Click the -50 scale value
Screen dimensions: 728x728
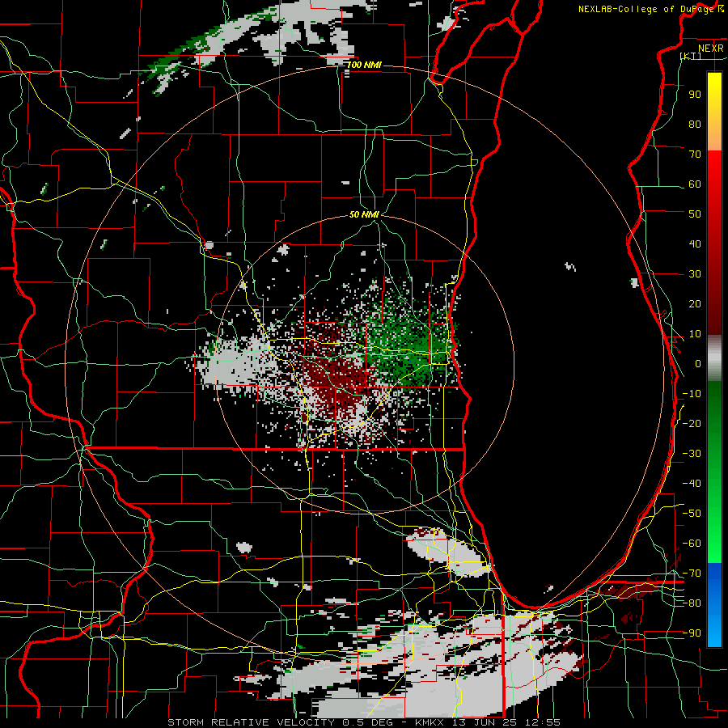coord(692,514)
